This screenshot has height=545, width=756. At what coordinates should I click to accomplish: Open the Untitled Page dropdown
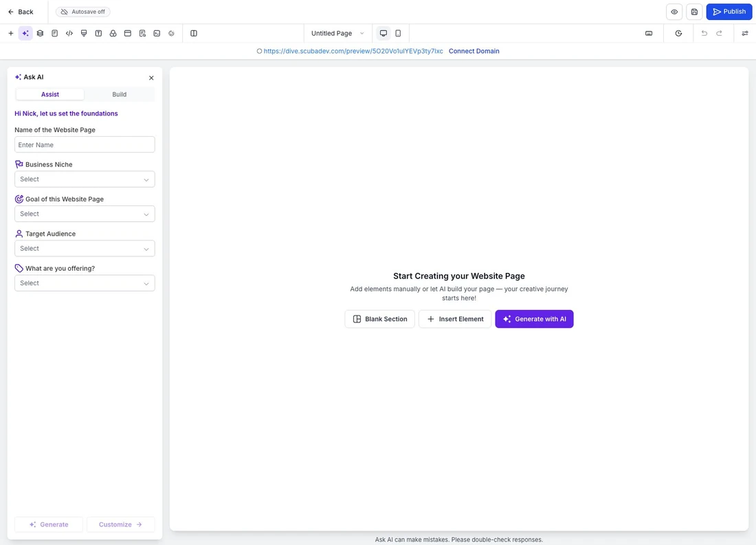pos(337,33)
